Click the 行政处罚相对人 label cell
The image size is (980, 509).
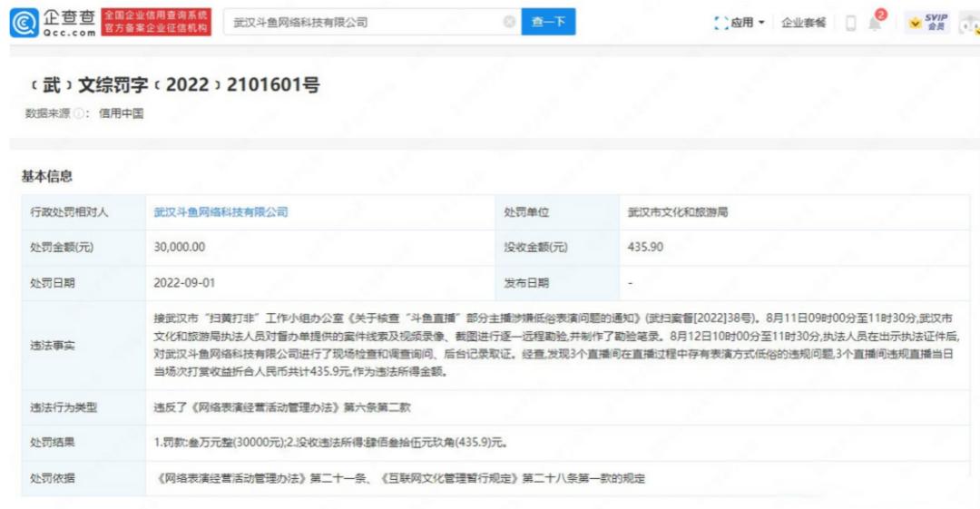(83, 212)
